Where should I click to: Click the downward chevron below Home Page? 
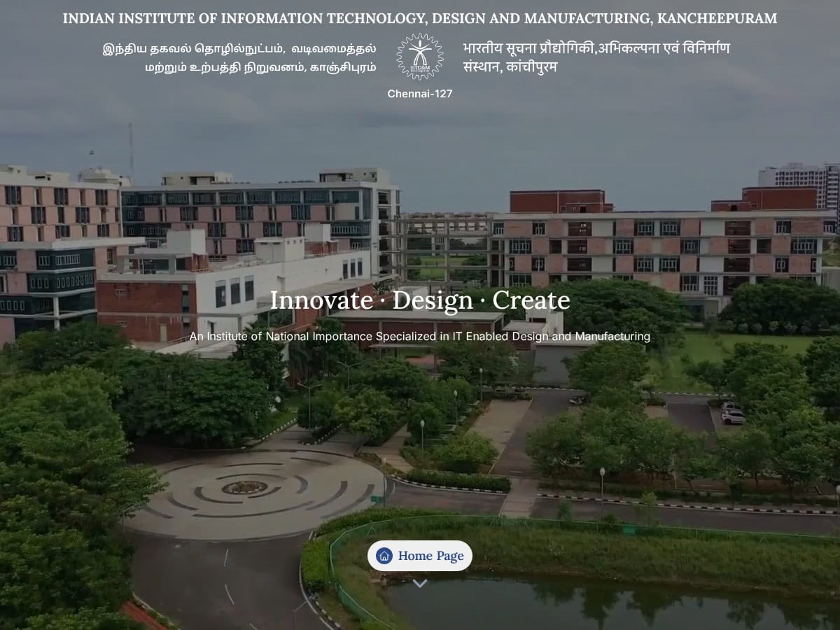[420, 583]
